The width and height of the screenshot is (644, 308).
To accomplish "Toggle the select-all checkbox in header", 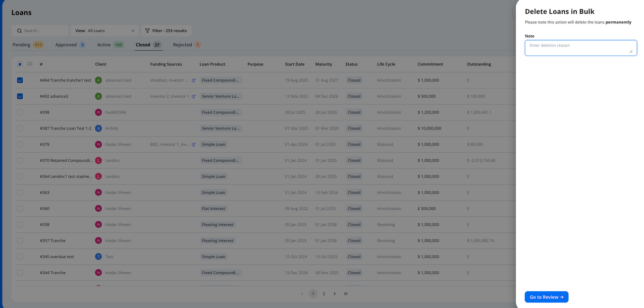I will [20, 64].
